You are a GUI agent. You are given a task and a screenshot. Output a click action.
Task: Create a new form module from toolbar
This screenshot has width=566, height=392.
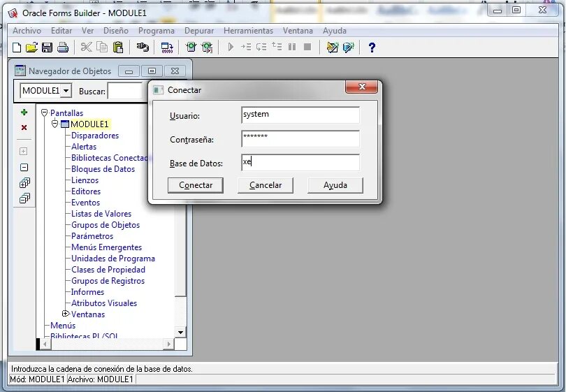coord(17,48)
